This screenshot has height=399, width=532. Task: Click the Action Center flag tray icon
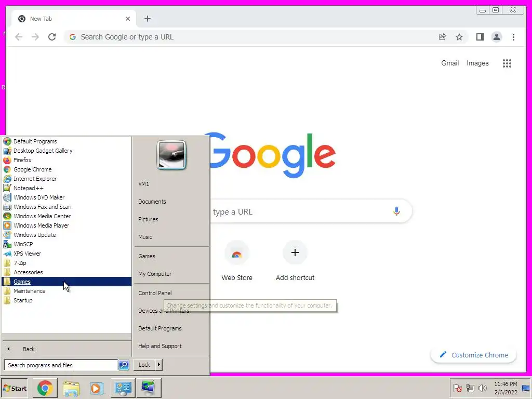pyautogui.click(x=457, y=388)
